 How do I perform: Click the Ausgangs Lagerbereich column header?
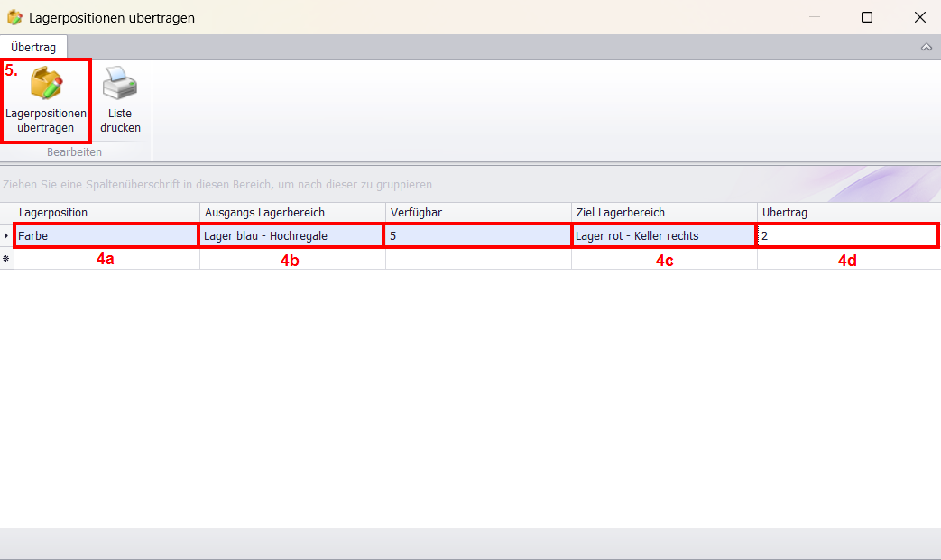pyautogui.click(x=292, y=212)
